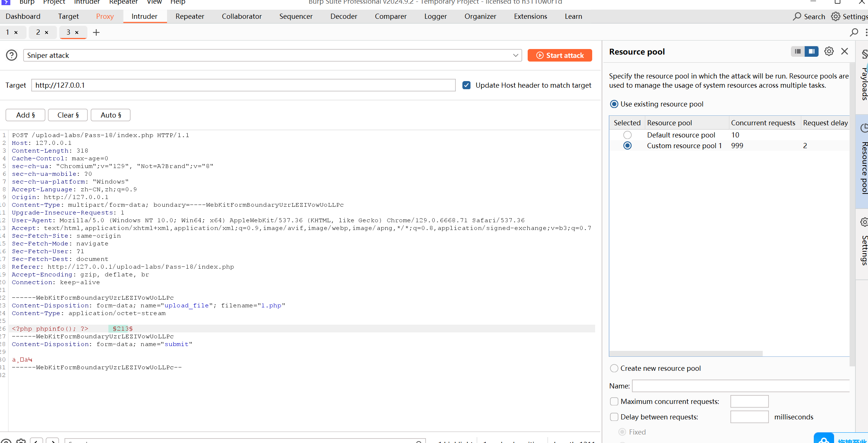Click the help question mark icon
The width and height of the screenshot is (868, 443).
tap(11, 55)
